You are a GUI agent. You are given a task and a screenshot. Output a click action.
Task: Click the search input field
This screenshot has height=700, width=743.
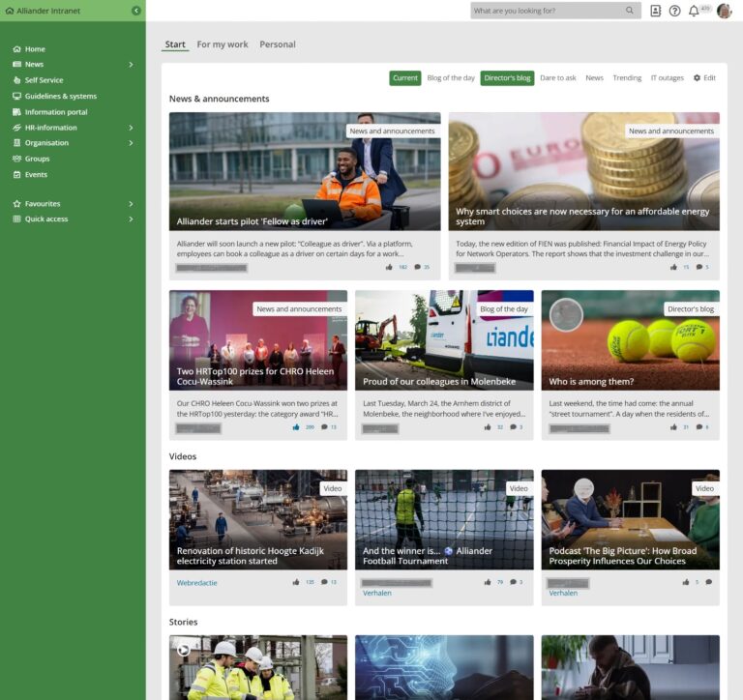[550, 11]
